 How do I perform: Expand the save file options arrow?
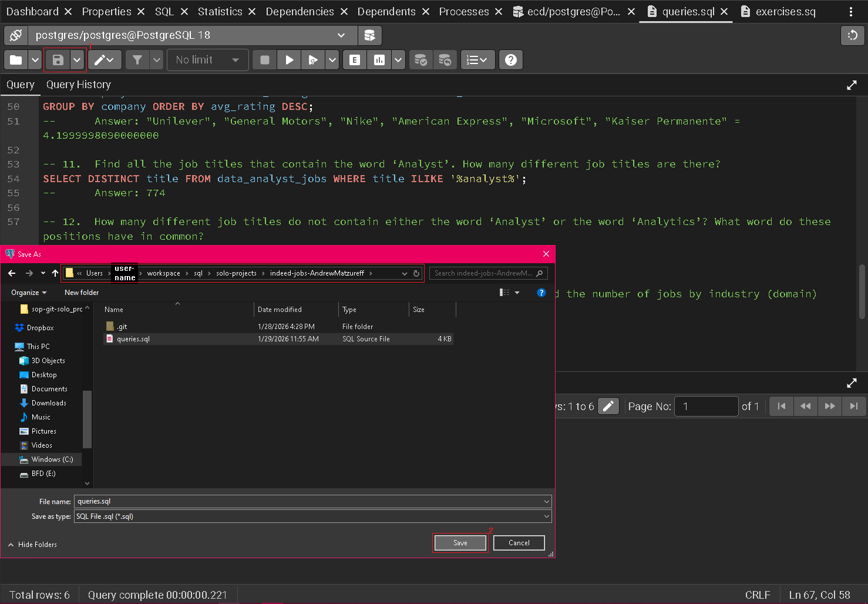[77, 60]
